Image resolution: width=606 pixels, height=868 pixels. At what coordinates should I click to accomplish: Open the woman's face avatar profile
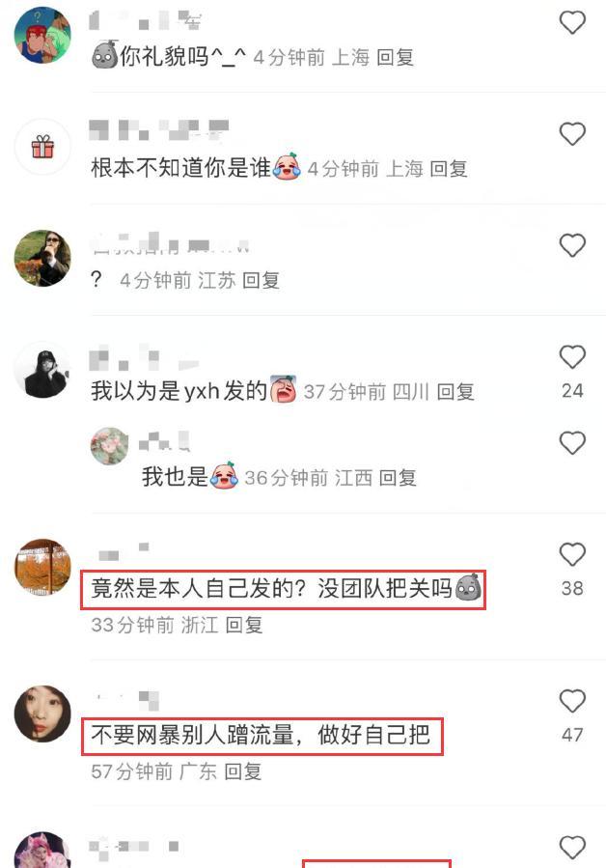pos(42,714)
